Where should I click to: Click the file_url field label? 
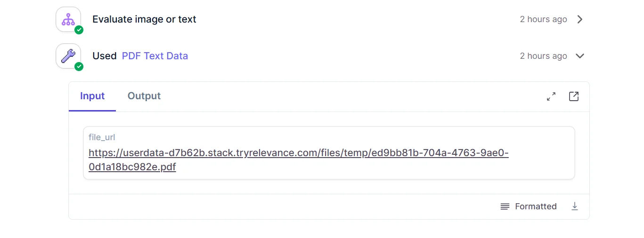click(102, 137)
